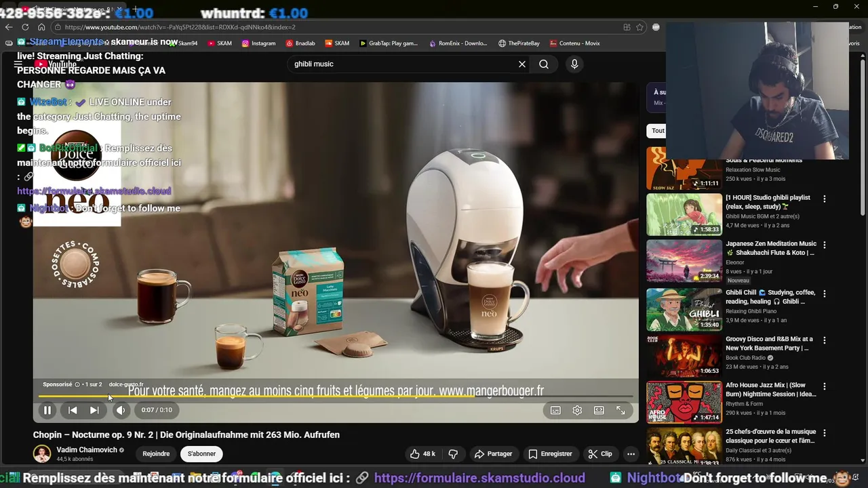
Task: Open options menu for Groovy Disco video
Action: tap(825, 340)
